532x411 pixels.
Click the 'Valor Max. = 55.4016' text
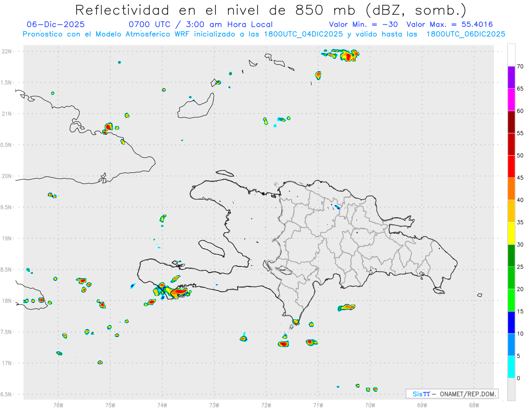coord(450,24)
